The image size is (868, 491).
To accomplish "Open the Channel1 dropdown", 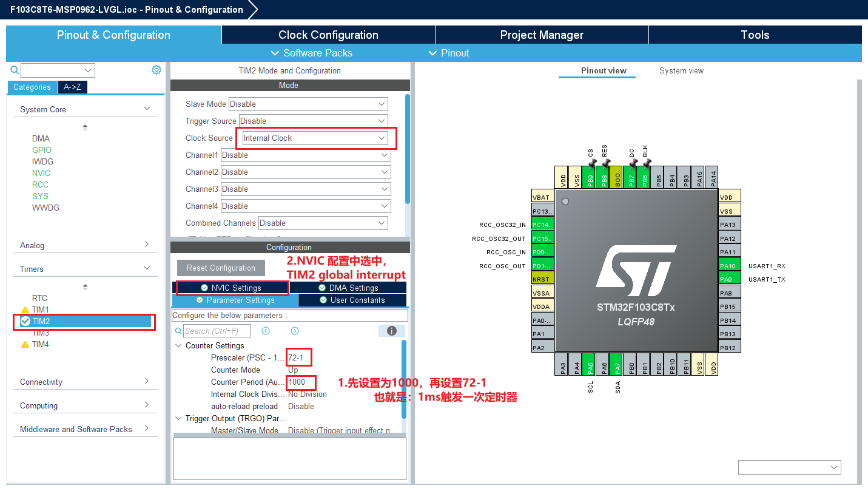I will tap(306, 155).
